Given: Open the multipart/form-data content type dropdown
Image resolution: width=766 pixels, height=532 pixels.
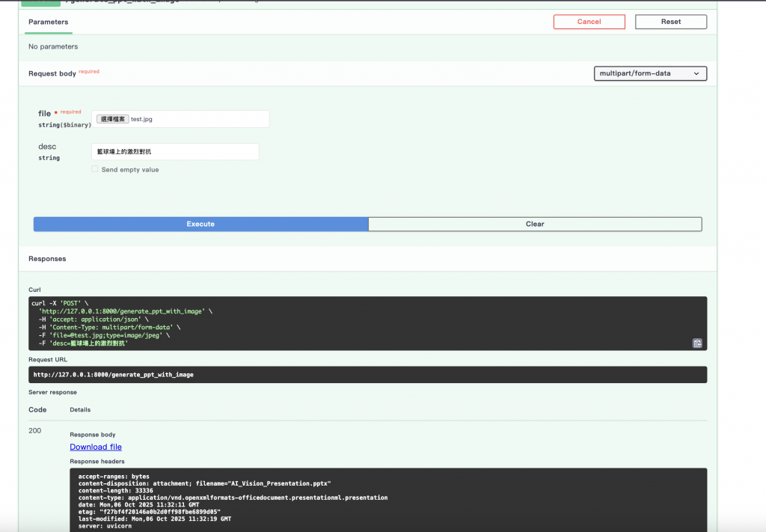Looking at the screenshot, I should tap(650, 73).
